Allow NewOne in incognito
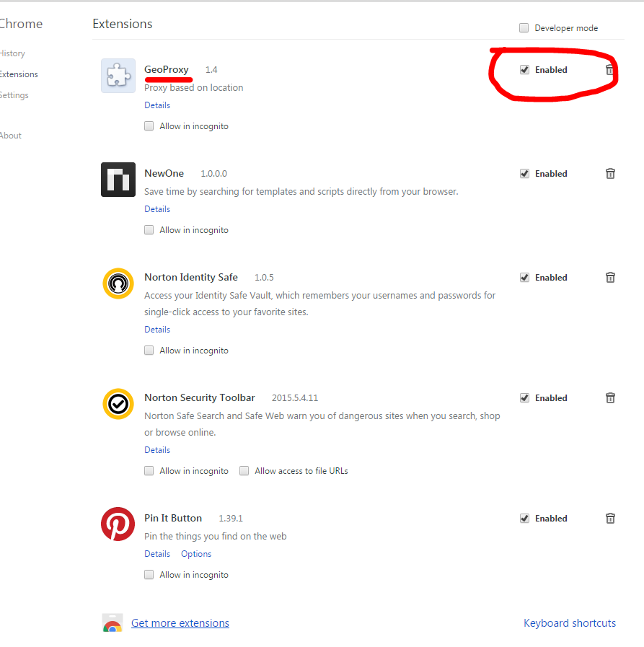 tap(149, 230)
